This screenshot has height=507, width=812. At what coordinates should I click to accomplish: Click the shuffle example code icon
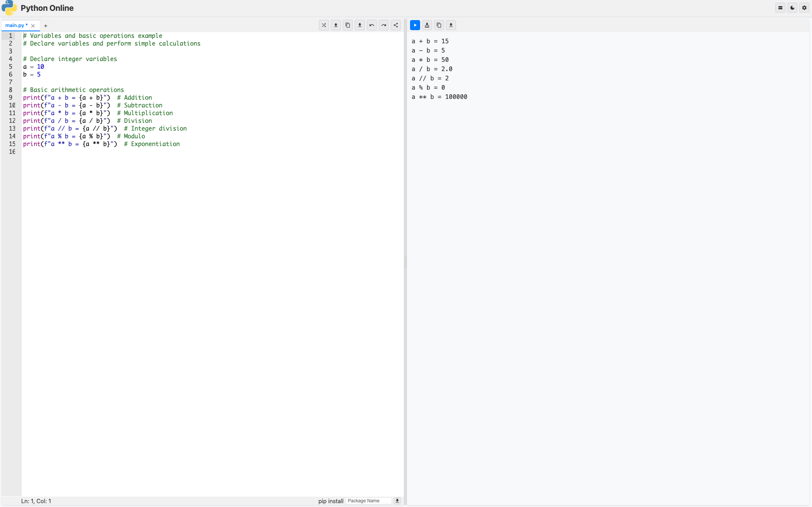324,25
